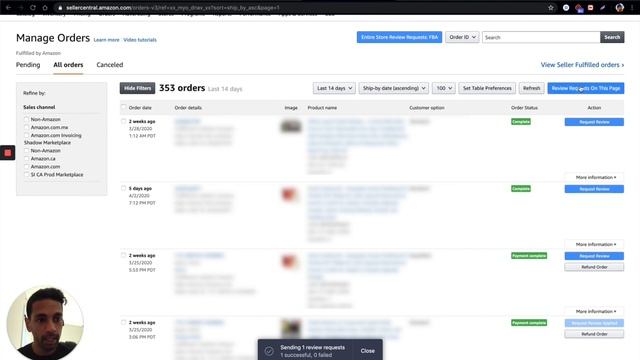Click the Product name column header
The width and height of the screenshot is (640, 360).
click(322, 108)
